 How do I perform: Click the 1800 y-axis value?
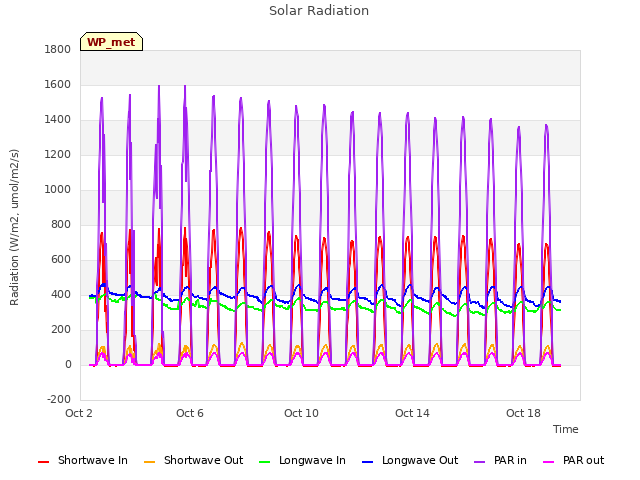[x=58, y=50]
